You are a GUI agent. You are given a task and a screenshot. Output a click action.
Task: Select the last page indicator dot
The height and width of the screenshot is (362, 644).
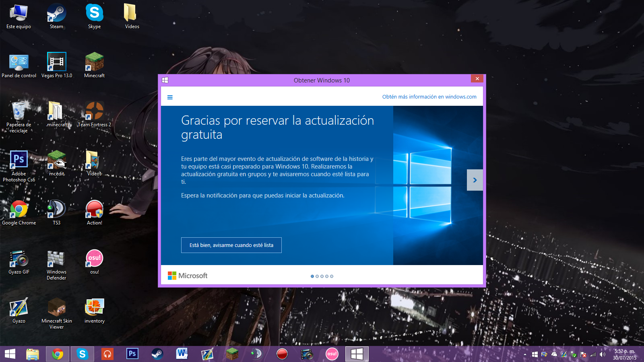coord(332,276)
